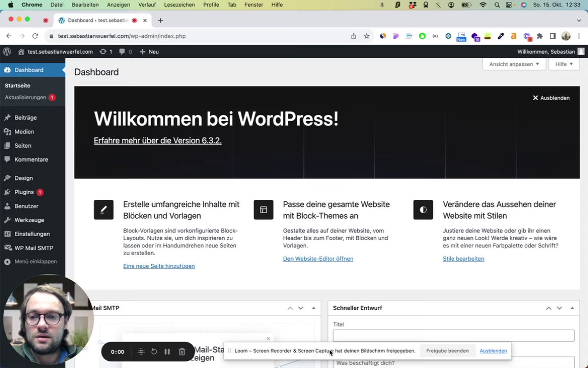Bookmark this page with star icon
The height and width of the screenshot is (368, 588).
pyautogui.click(x=366, y=36)
